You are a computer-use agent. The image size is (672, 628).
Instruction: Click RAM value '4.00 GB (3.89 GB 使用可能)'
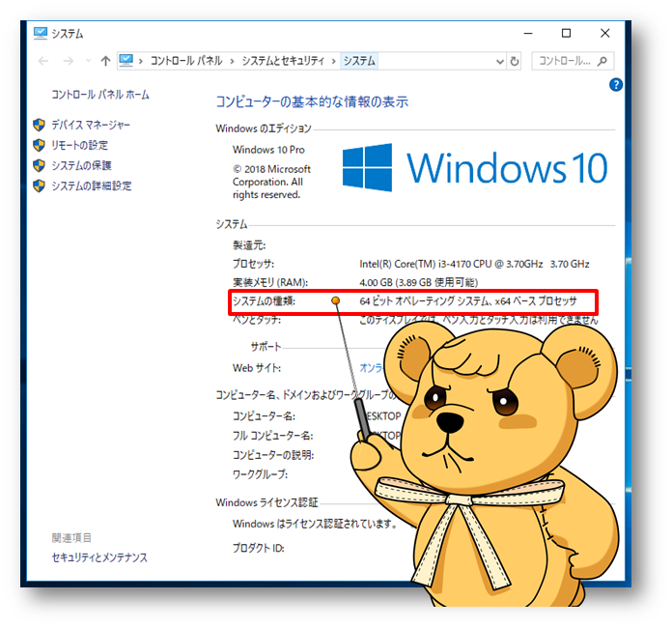coord(419,282)
